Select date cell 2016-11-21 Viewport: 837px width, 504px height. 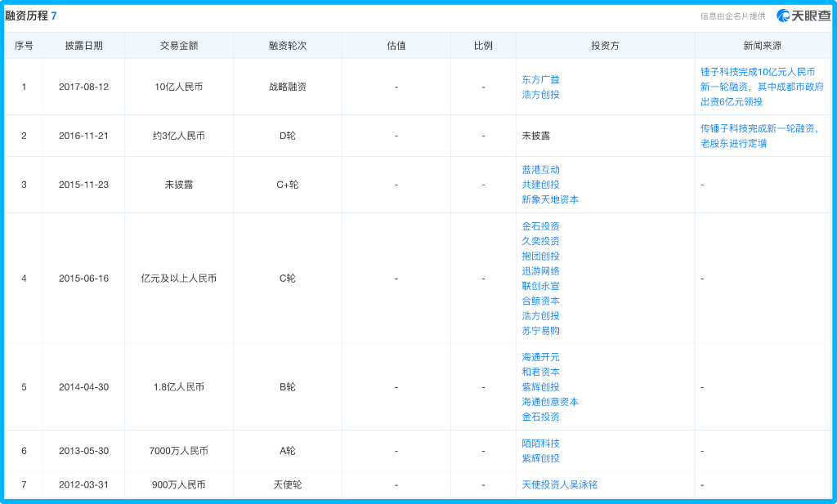[x=84, y=136]
